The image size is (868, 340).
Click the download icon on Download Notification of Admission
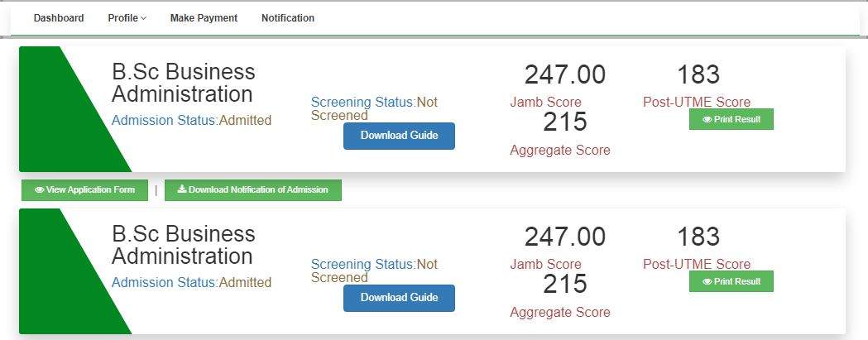tap(182, 190)
